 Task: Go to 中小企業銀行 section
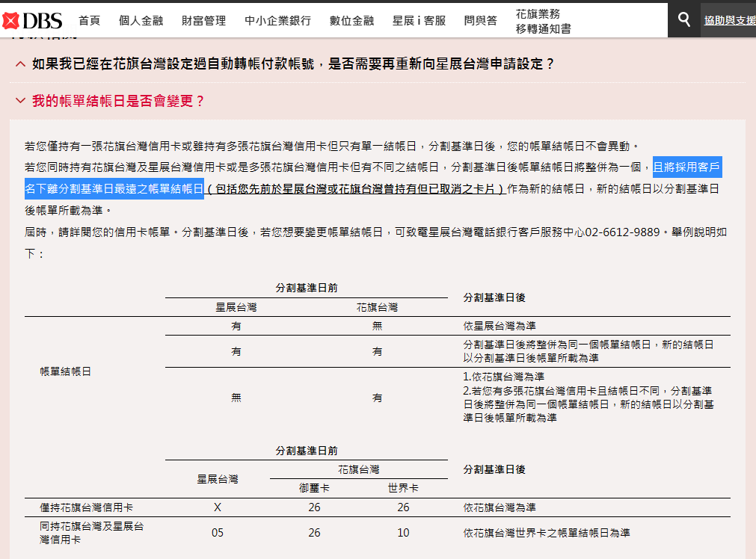(x=277, y=20)
